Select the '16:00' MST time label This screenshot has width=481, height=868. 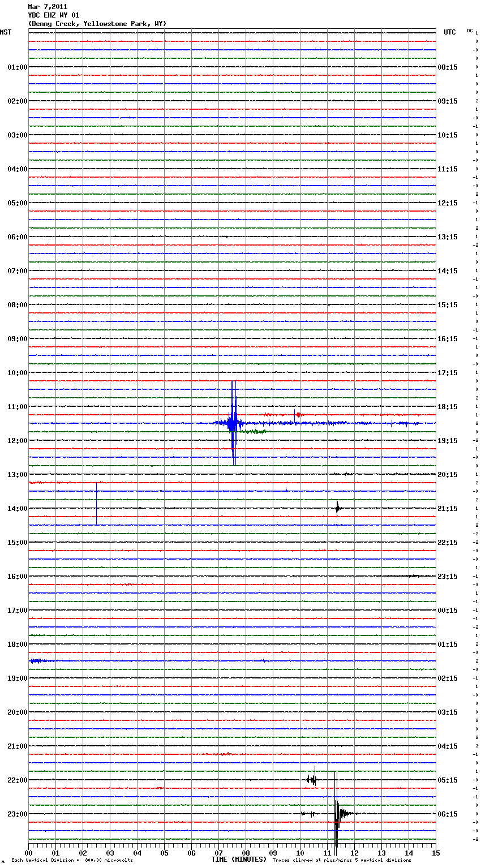pyautogui.click(x=18, y=577)
